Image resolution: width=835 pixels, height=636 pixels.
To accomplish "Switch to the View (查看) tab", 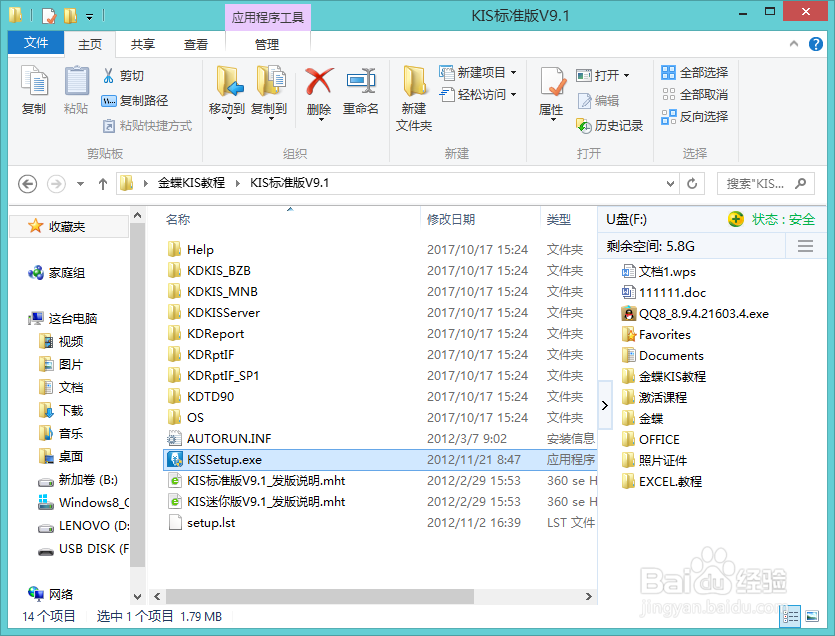I will (195, 44).
